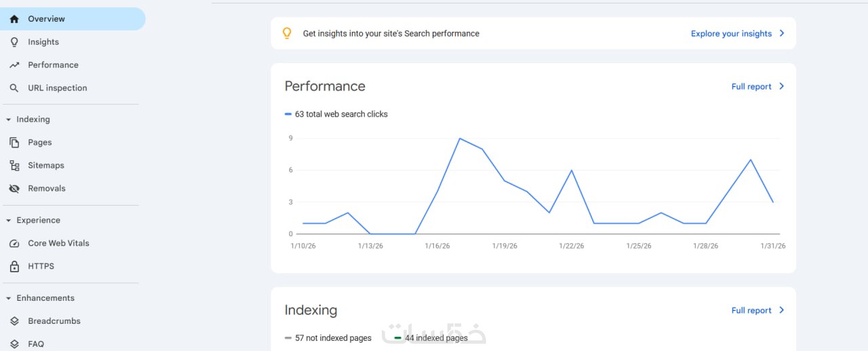Collapse the Enhancements sidebar section

coord(8,298)
